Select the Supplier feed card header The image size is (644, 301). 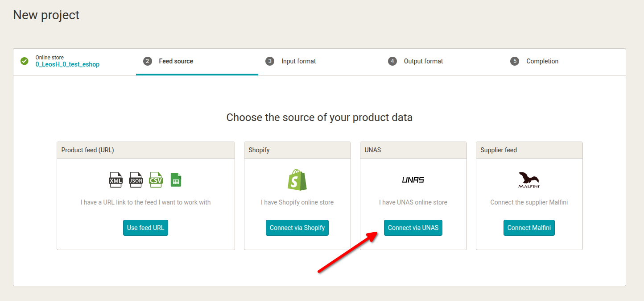pyautogui.click(x=529, y=150)
